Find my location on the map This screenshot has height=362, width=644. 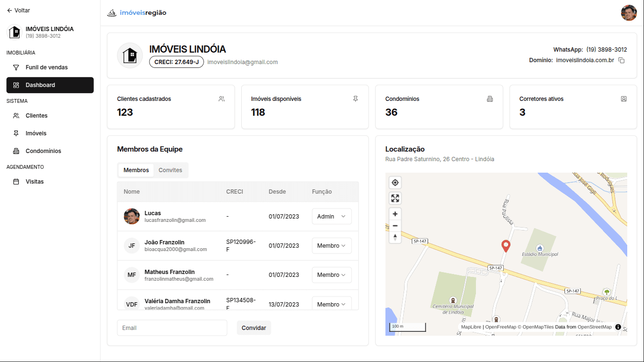pyautogui.click(x=395, y=183)
